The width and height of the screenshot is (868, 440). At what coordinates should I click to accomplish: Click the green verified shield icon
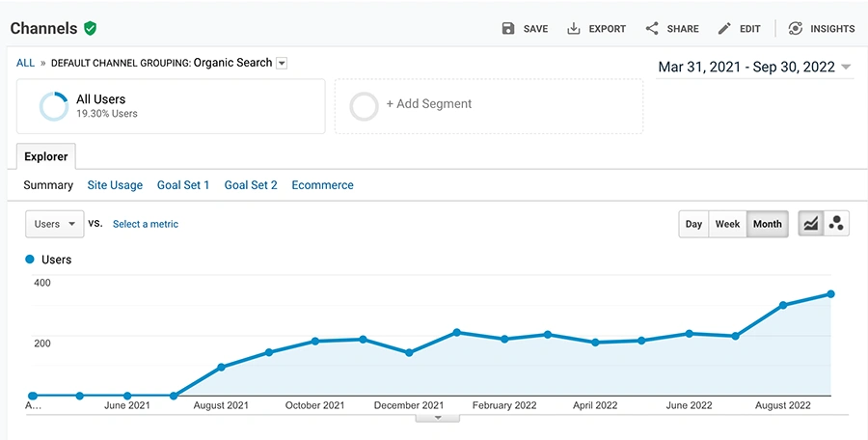click(91, 28)
